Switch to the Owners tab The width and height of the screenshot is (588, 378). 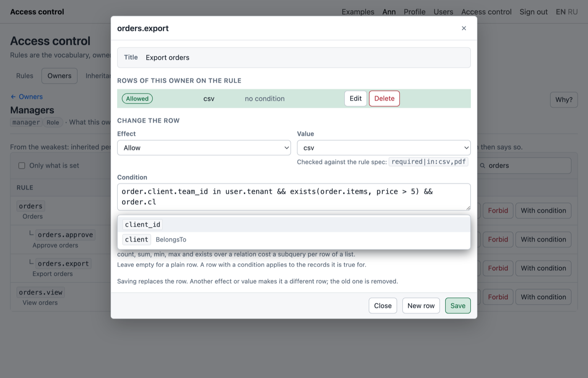point(60,76)
